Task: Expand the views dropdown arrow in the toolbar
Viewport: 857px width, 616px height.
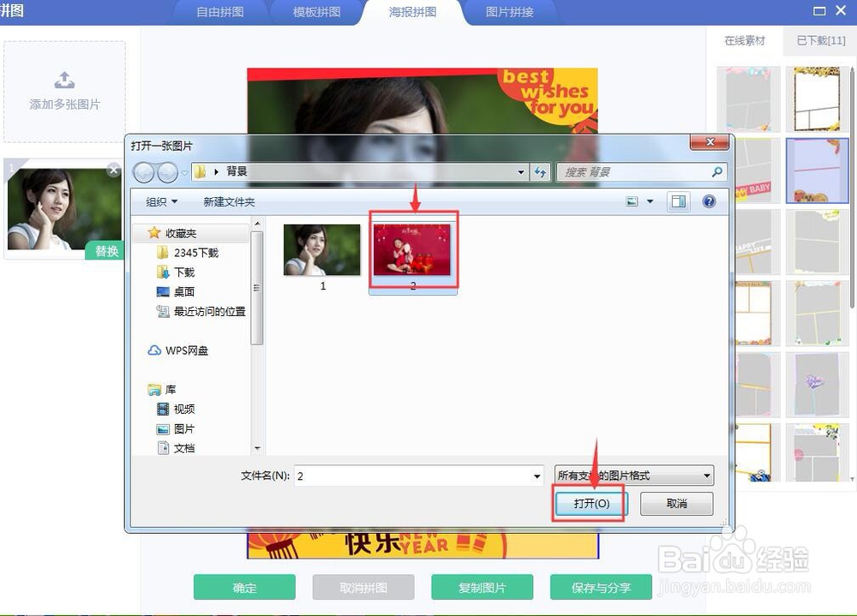Action: click(x=650, y=201)
